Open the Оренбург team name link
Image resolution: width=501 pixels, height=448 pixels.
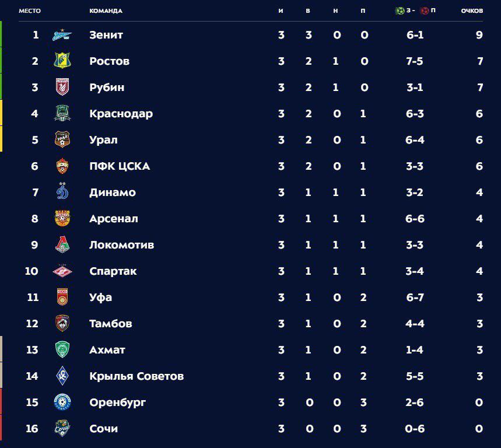tap(118, 402)
